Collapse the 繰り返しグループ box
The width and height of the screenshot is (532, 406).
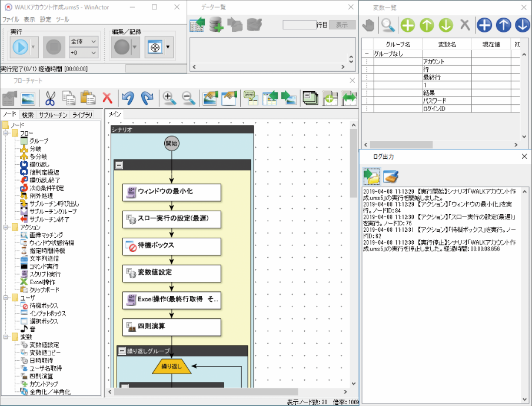pos(122,351)
